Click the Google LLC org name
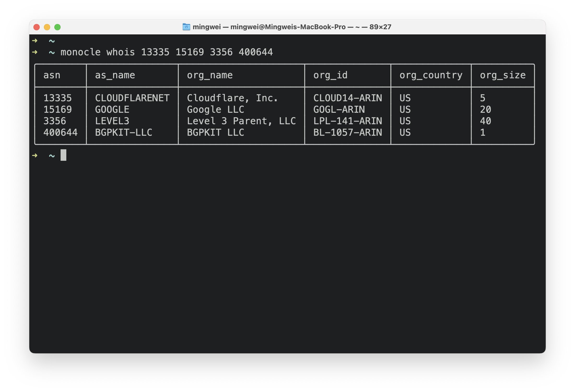Image resolution: width=575 pixels, height=392 pixels. (x=215, y=110)
